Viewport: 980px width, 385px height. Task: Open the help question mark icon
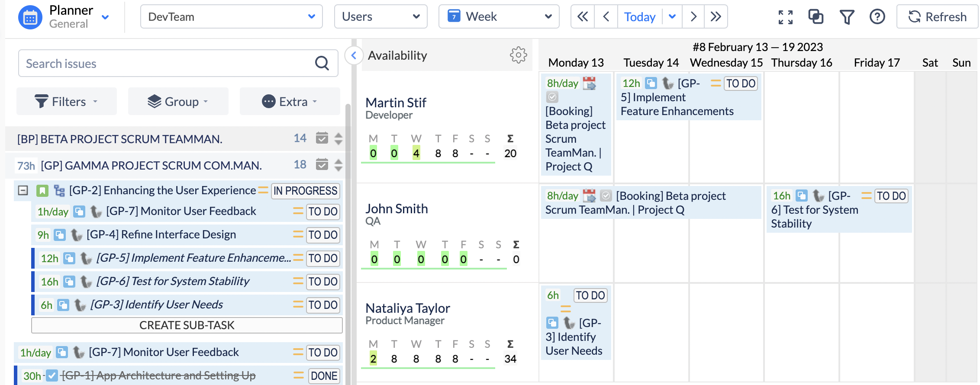[877, 17]
